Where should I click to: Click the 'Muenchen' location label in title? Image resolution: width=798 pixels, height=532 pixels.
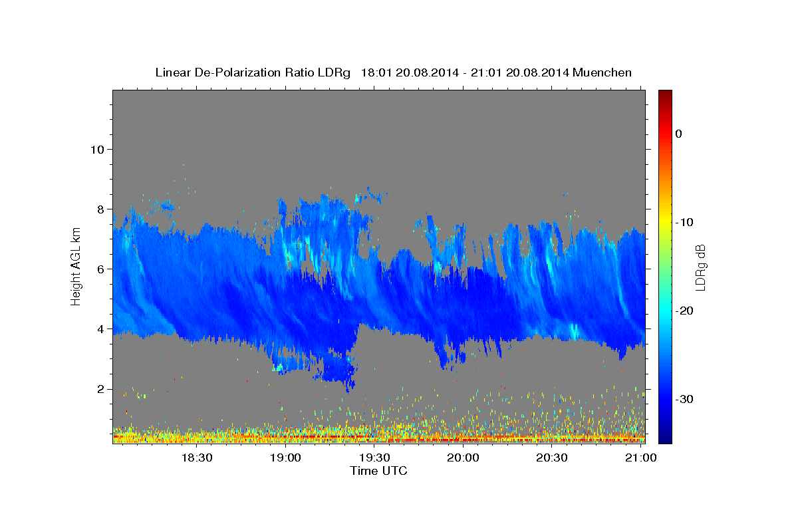click(x=602, y=72)
